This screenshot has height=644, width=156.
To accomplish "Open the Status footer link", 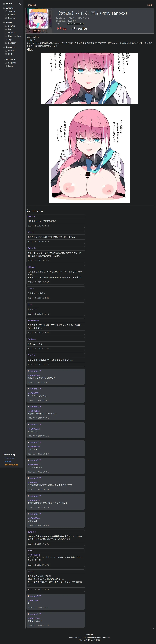I will click(x=91, y=640).
